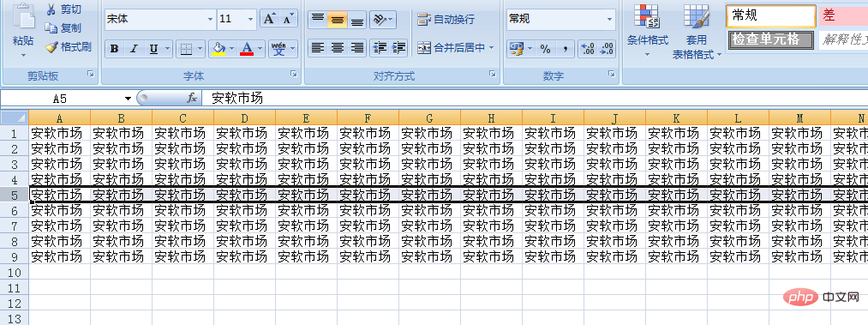Apply the borders icon in font group
The image size is (868, 325).
click(187, 49)
